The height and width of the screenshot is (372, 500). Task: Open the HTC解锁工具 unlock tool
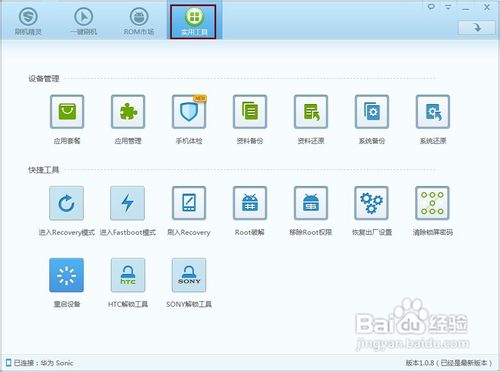pos(128,275)
